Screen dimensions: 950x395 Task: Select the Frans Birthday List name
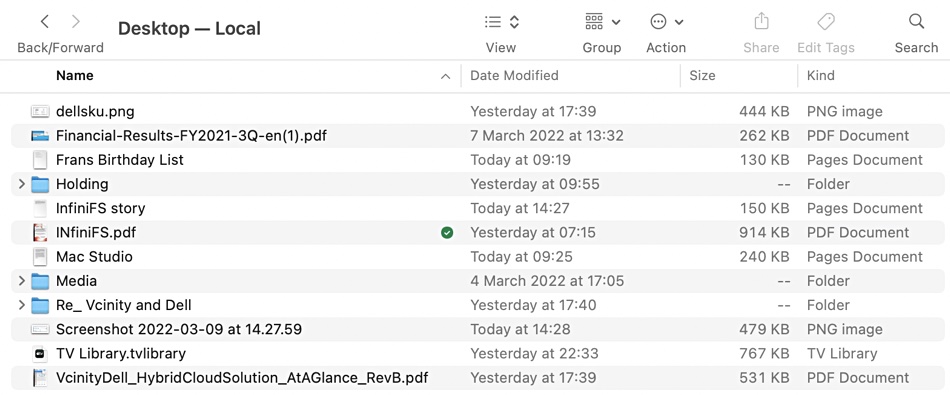(x=119, y=160)
